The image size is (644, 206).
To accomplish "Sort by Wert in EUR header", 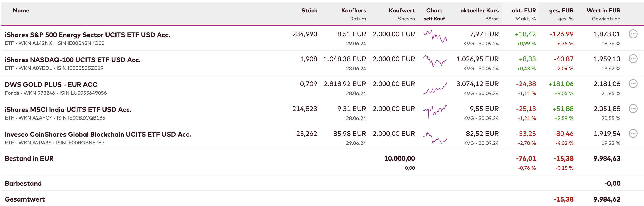I will pos(603,10).
